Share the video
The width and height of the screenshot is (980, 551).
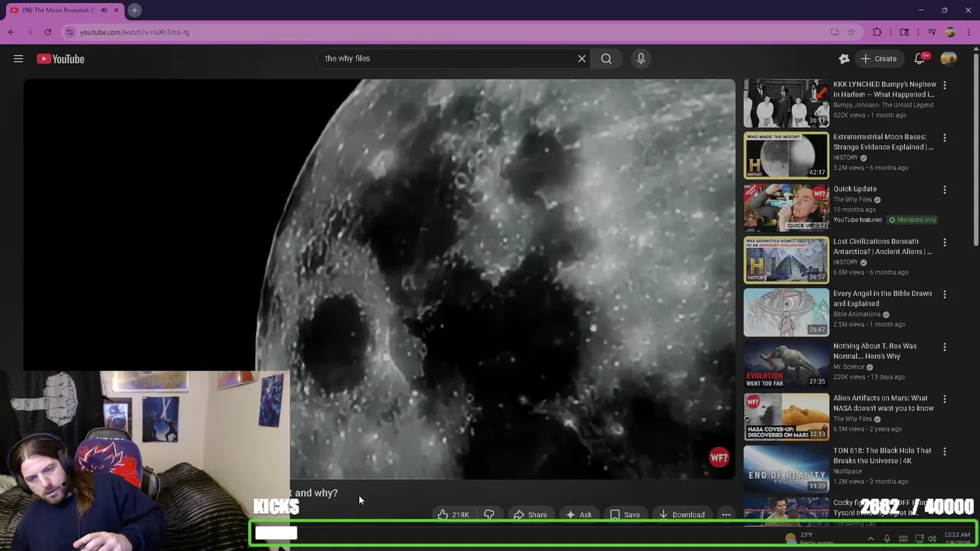[x=530, y=515]
